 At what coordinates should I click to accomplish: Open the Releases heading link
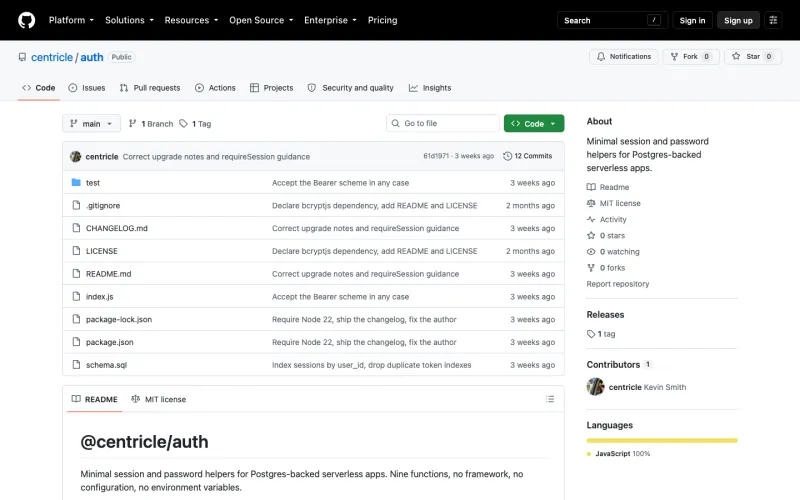(605, 315)
